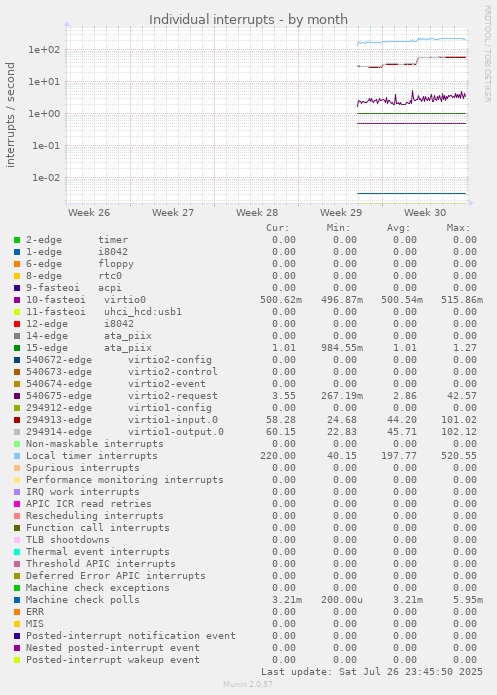Image resolution: width=497 pixels, height=695 pixels.
Task: Click the light blue Local timer interrupts swatch
Action: pyautogui.click(x=17, y=456)
